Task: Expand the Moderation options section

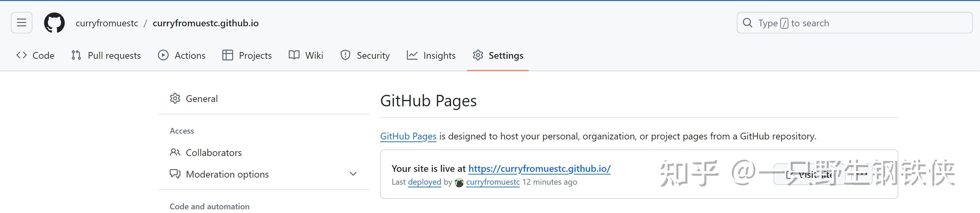Action: point(353,174)
